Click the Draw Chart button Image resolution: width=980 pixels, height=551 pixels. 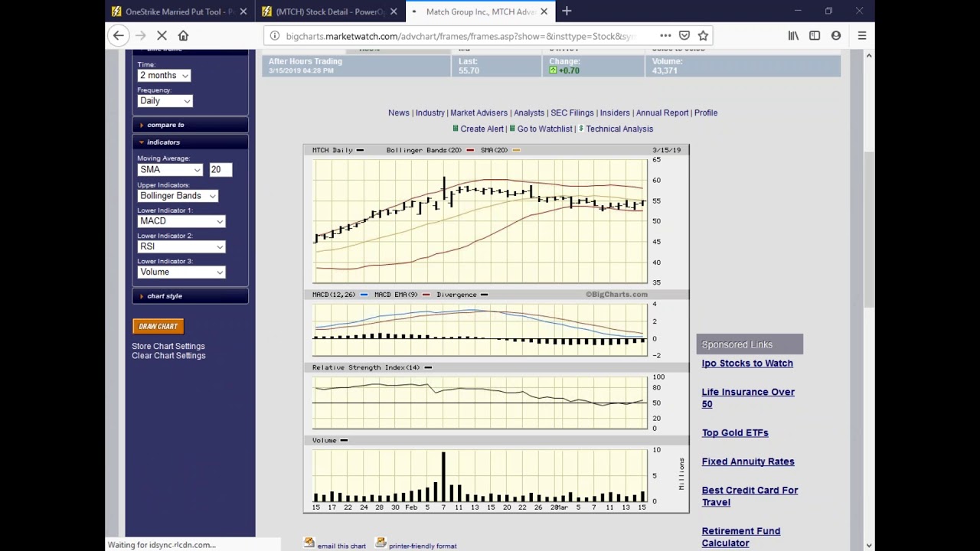point(158,327)
